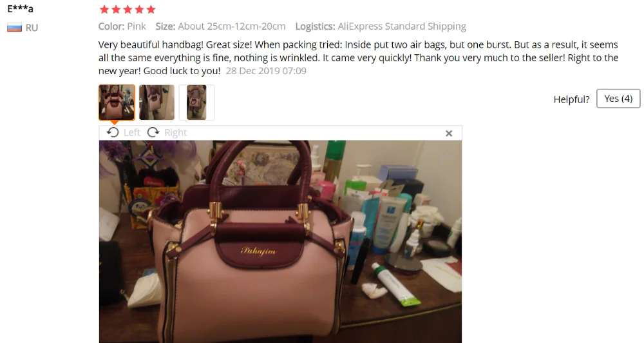
Task: Click the fifth red star of the rating
Action: point(151,9)
